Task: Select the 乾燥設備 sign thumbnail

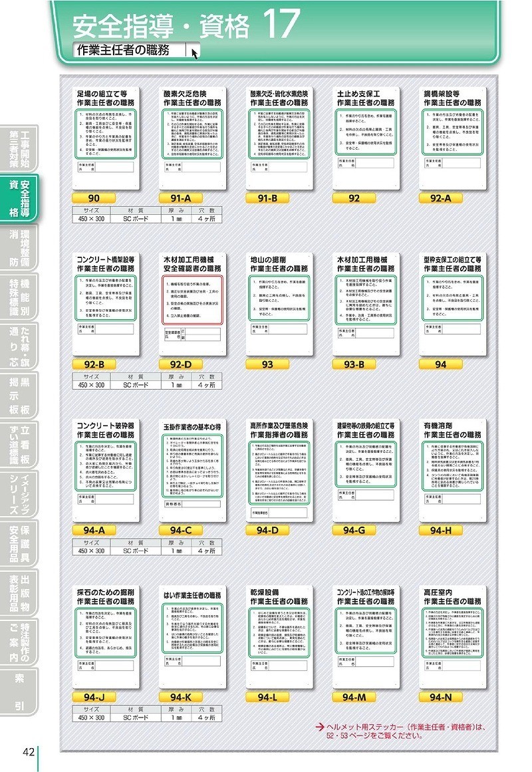Action: coord(279,636)
